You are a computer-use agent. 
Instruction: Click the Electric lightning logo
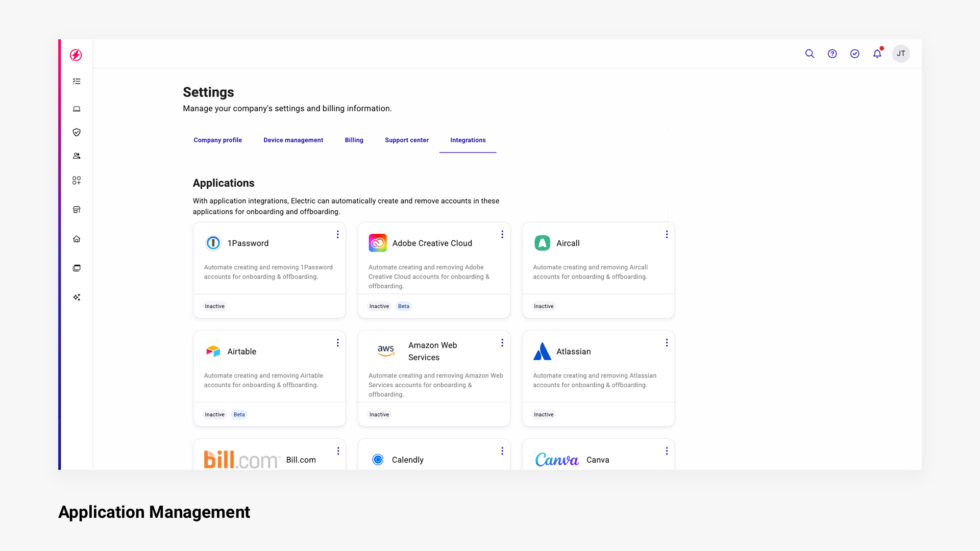coord(76,55)
